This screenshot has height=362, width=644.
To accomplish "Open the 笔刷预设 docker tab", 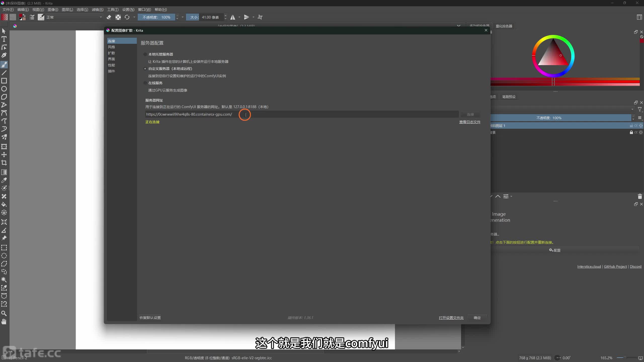I will (509, 97).
